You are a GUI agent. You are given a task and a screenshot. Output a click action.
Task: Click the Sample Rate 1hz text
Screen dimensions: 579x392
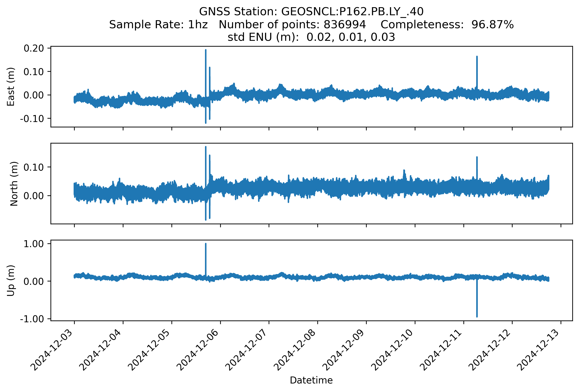pyautogui.click(x=158, y=25)
